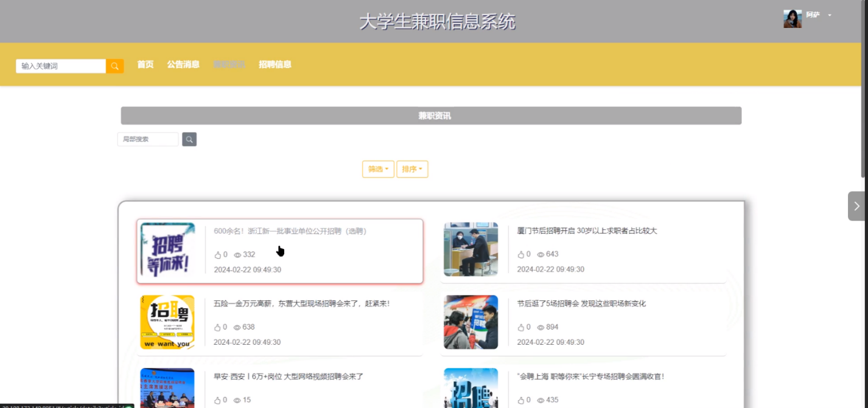The height and width of the screenshot is (408, 868).
Task: Click thumbnail of 节后逛了5场招聘会 article
Action: pos(471,322)
